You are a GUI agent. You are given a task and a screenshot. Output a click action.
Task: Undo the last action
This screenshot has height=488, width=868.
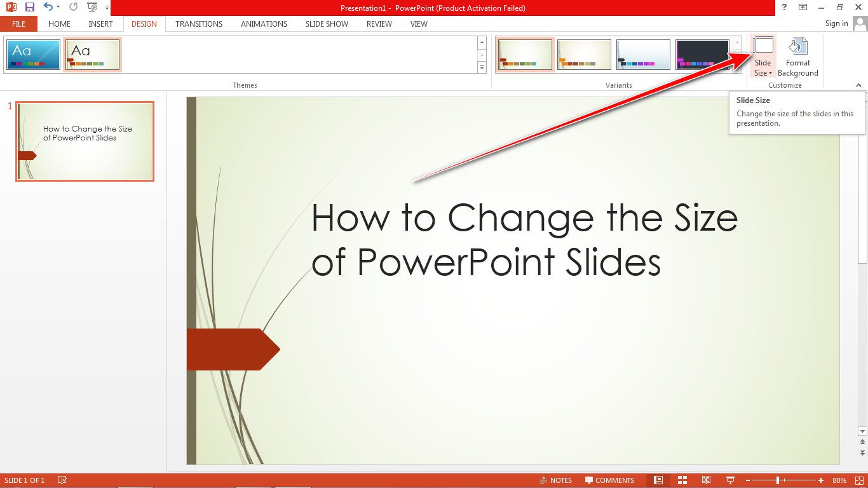[48, 8]
